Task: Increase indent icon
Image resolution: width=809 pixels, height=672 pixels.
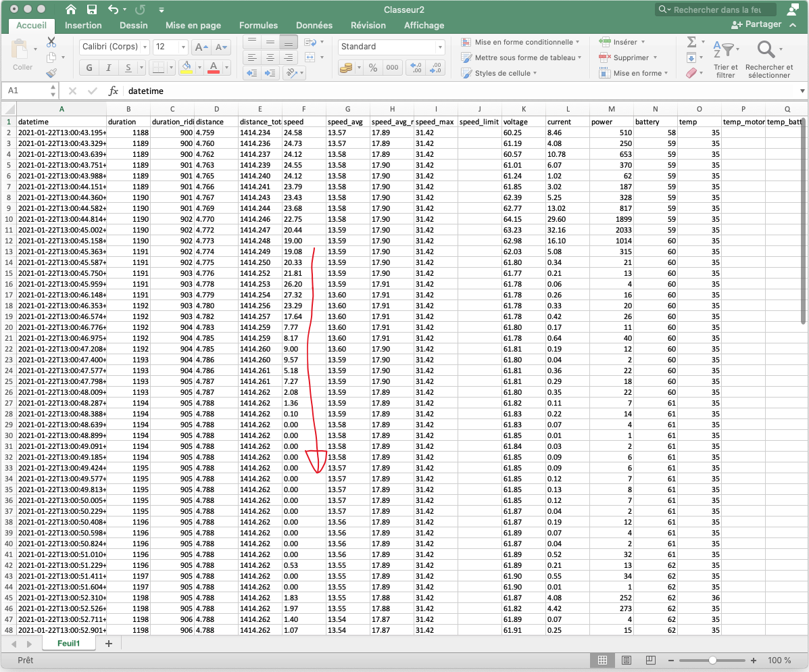Action: [x=270, y=73]
